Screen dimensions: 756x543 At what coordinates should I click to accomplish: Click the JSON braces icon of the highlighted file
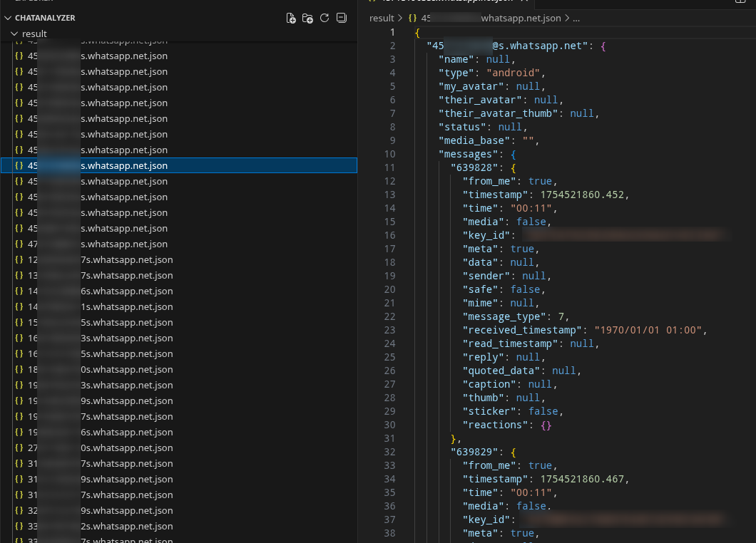(19, 166)
